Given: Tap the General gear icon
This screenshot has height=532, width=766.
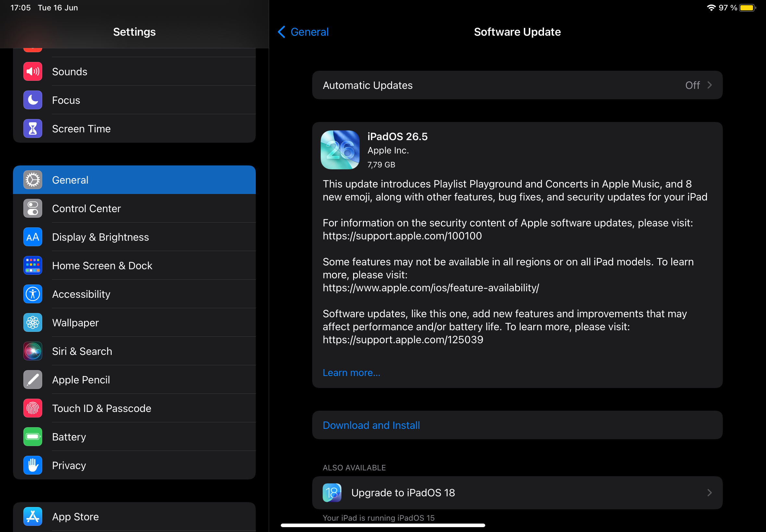Looking at the screenshot, I should click(33, 180).
